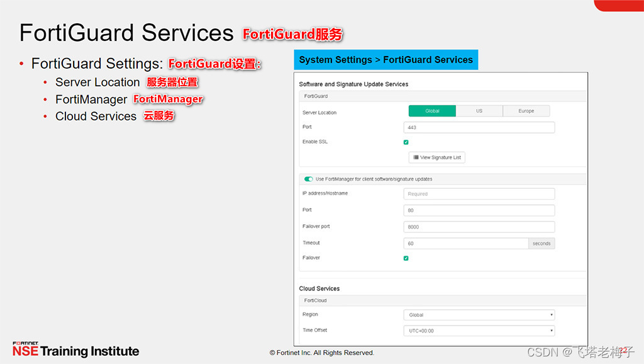Image resolution: width=644 pixels, height=364 pixels.
Task: Click the FortiManager bullet text
Action: point(91,100)
